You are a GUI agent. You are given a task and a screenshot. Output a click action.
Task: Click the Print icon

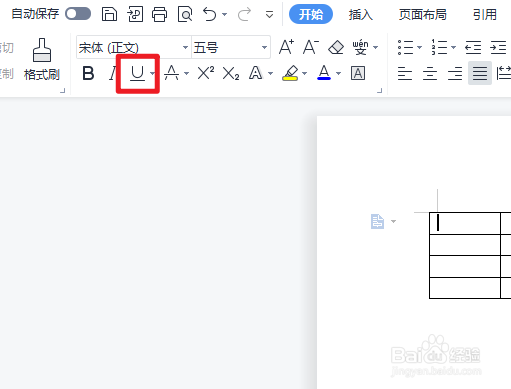(159, 14)
